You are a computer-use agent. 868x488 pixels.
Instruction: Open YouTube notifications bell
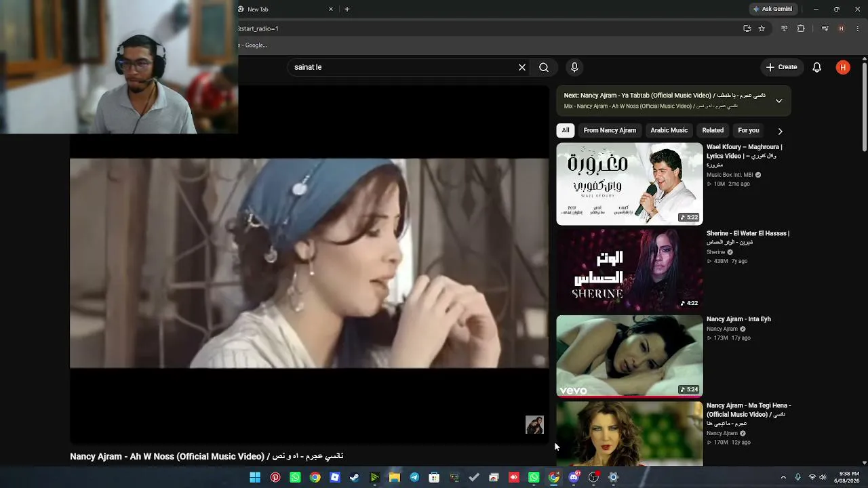point(817,67)
